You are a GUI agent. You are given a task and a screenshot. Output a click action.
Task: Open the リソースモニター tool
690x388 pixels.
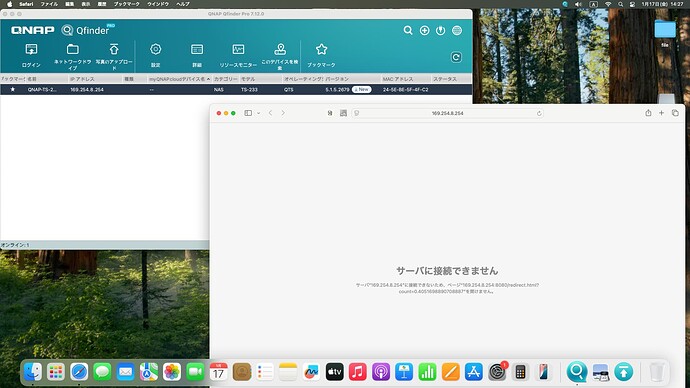(x=238, y=55)
